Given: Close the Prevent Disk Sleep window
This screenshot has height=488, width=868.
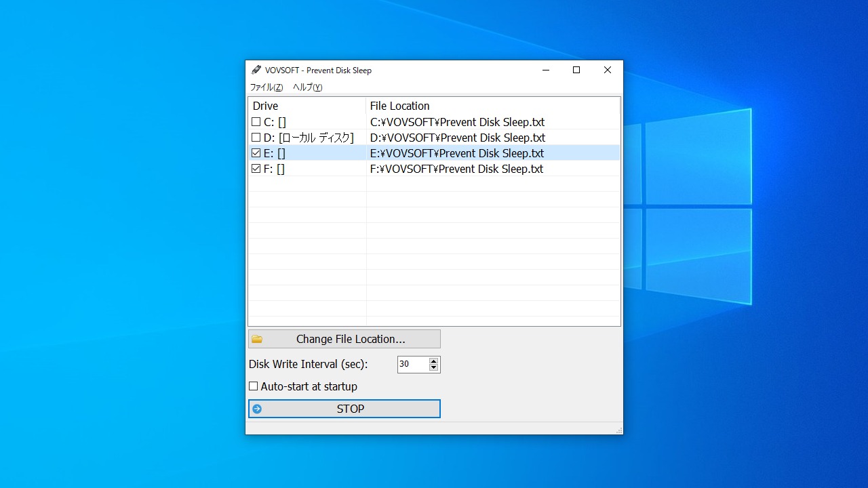Looking at the screenshot, I should point(608,70).
